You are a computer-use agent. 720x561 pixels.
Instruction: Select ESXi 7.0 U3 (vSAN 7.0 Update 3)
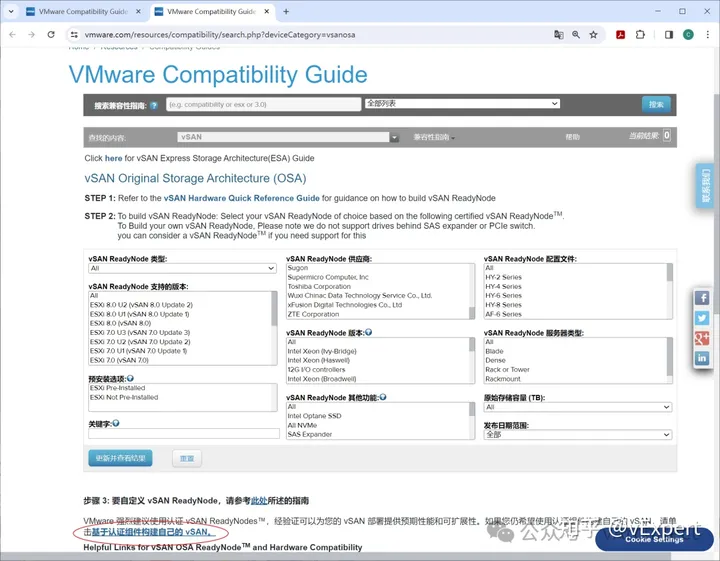pyautogui.click(x=140, y=332)
